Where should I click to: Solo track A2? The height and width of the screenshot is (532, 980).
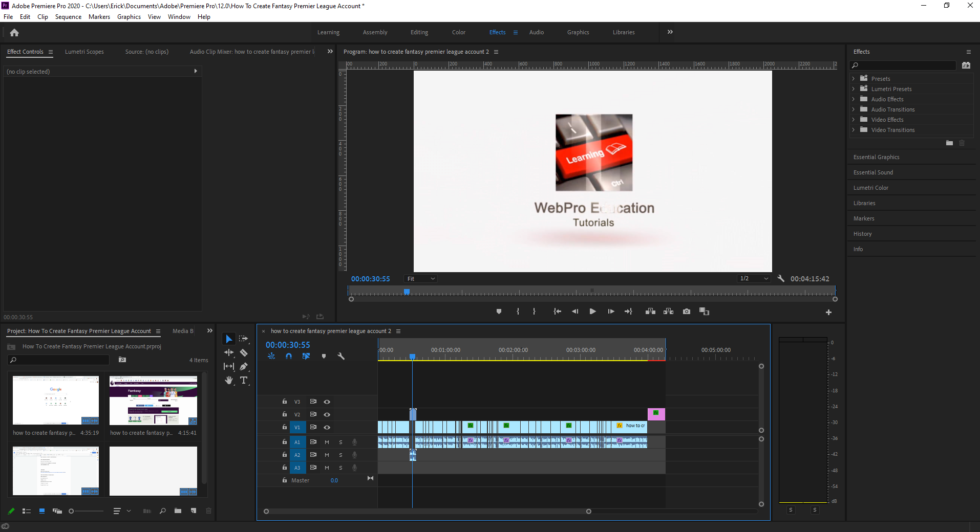(340, 455)
